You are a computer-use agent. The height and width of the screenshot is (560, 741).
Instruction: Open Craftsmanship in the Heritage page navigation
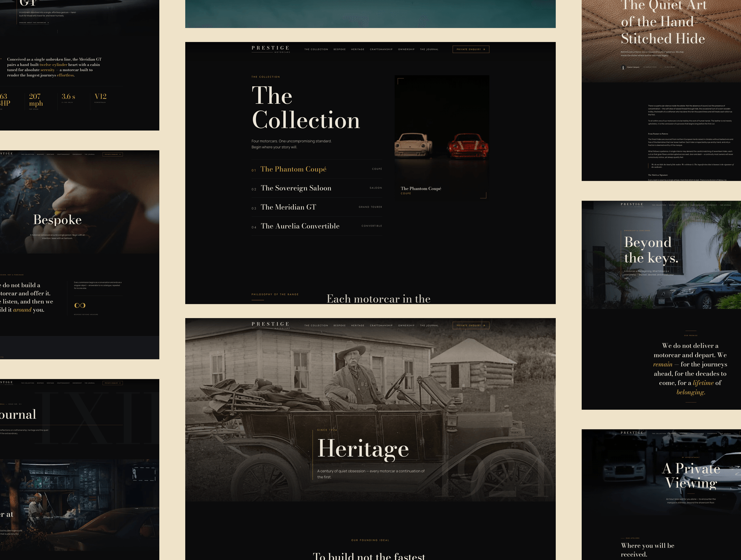381,326
